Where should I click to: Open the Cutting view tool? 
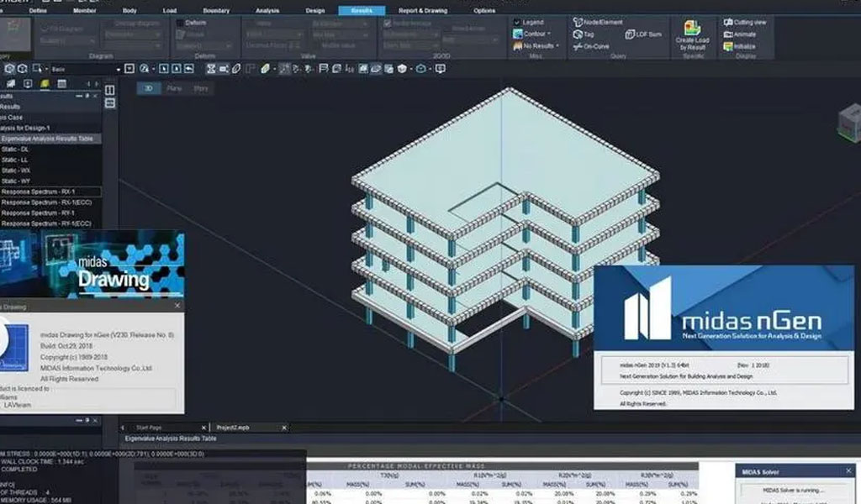[x=728, y=22]
